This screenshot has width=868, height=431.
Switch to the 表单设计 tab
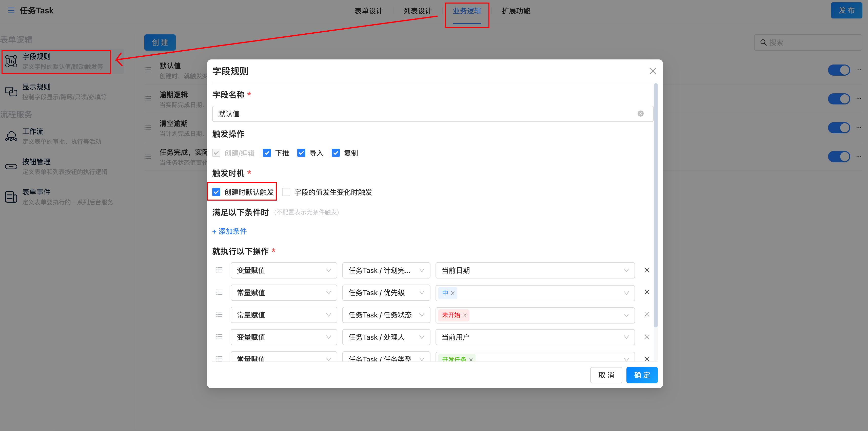coord(368,11)
